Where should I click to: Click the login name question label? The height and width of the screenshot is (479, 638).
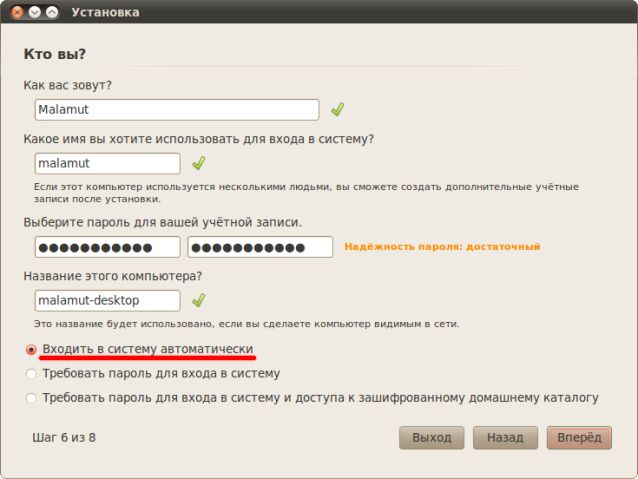coord(199,139)
